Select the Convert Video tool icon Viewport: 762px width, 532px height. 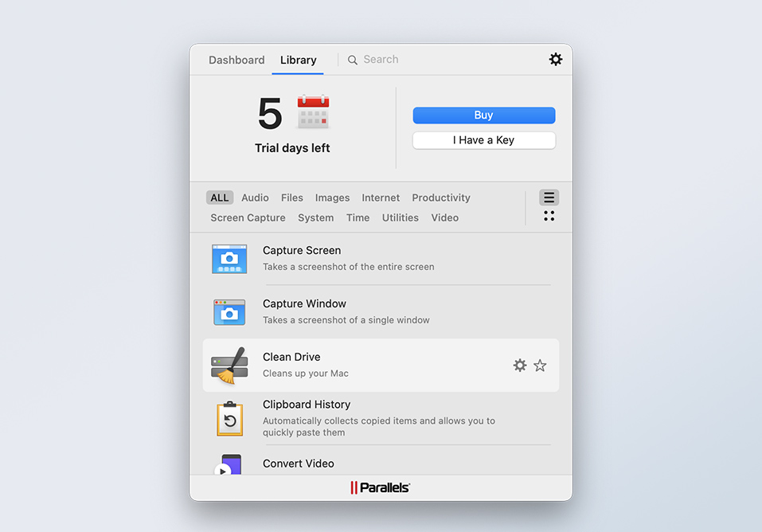229,468
